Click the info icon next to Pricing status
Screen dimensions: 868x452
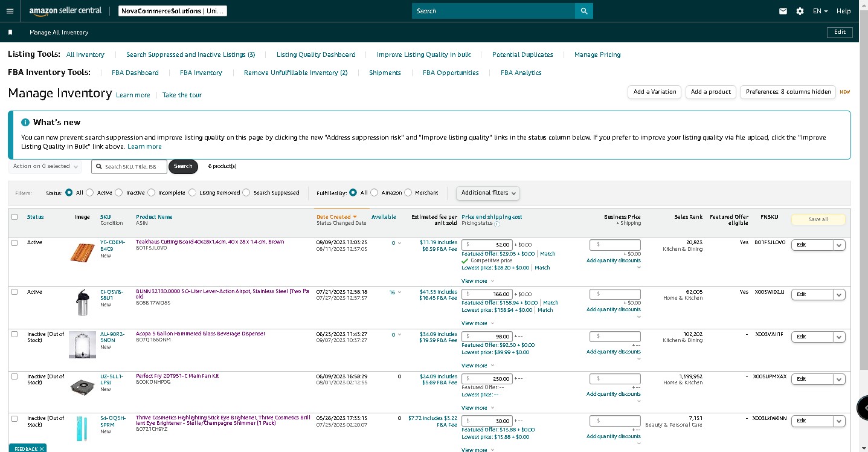pos(497,224)
